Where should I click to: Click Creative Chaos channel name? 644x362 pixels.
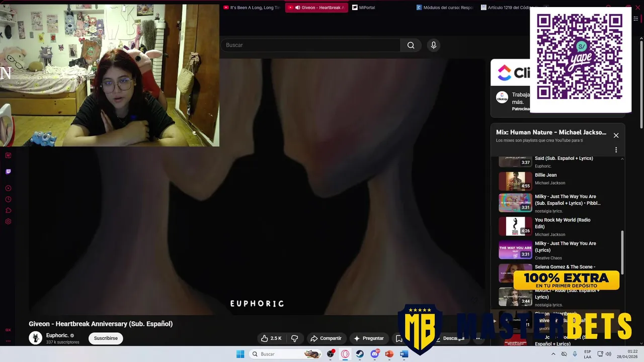pos(548,258)
